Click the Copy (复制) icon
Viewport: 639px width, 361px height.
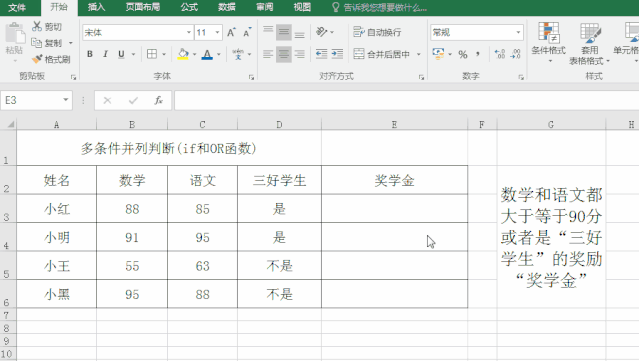[36, 43]
